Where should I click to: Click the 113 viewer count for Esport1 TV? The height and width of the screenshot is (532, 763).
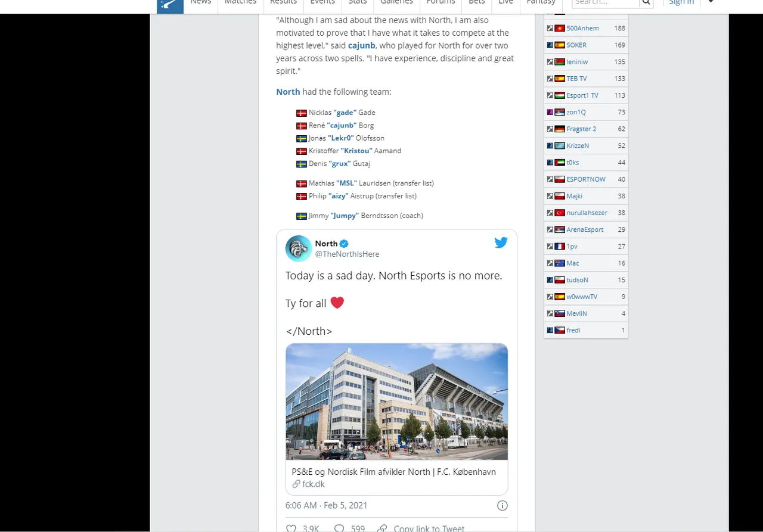coord(620,95)
